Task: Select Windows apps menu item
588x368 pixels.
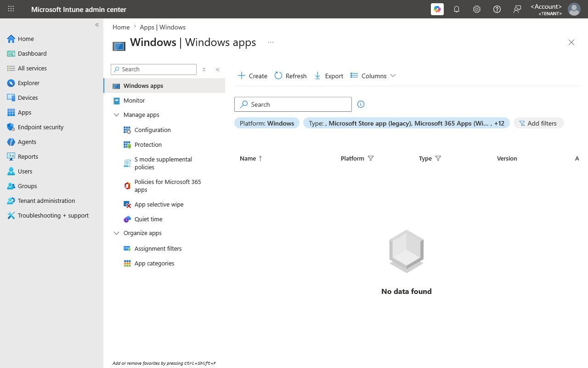Action: [x=164, y=86]
